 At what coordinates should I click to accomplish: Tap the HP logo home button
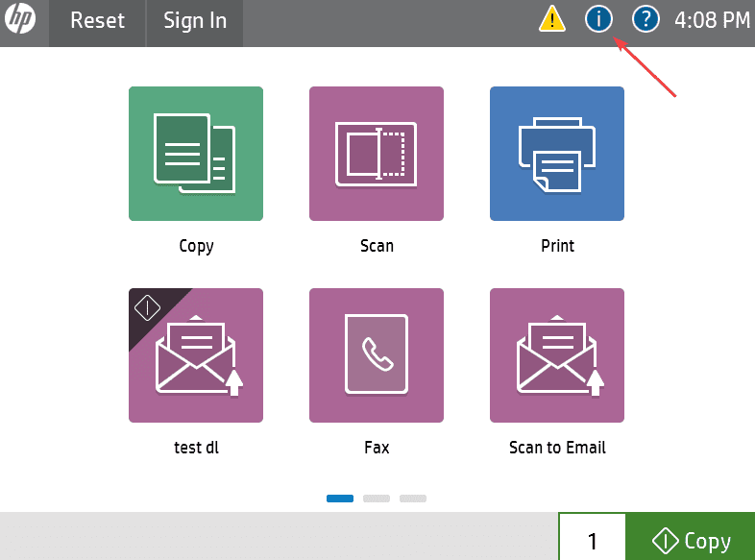(20, 21)
